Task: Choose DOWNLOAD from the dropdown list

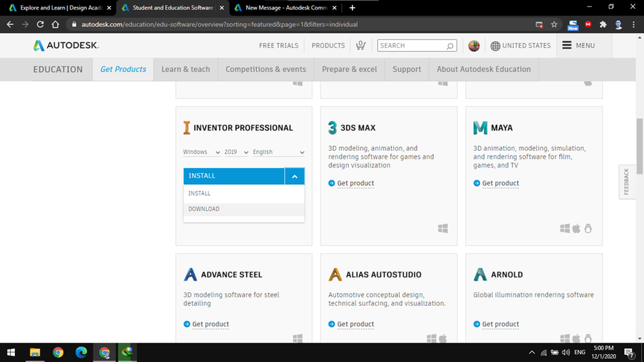Action: [244, 209]
